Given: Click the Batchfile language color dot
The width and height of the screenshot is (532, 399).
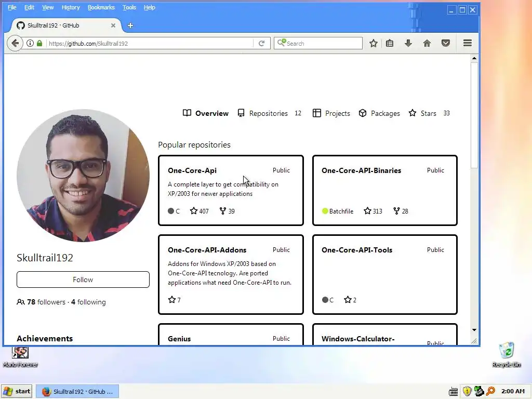Looking at the screenshot, I should pyautogui.click(x=325, y=211).
